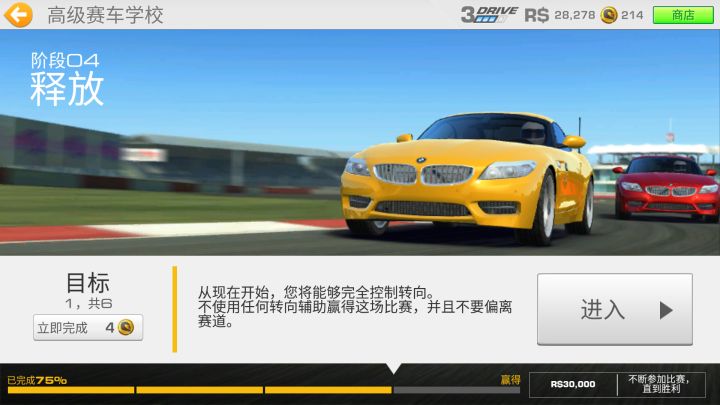Tap the R$ currency icon
The height and width of the screenshot is (405, 720).
[536, 15]
